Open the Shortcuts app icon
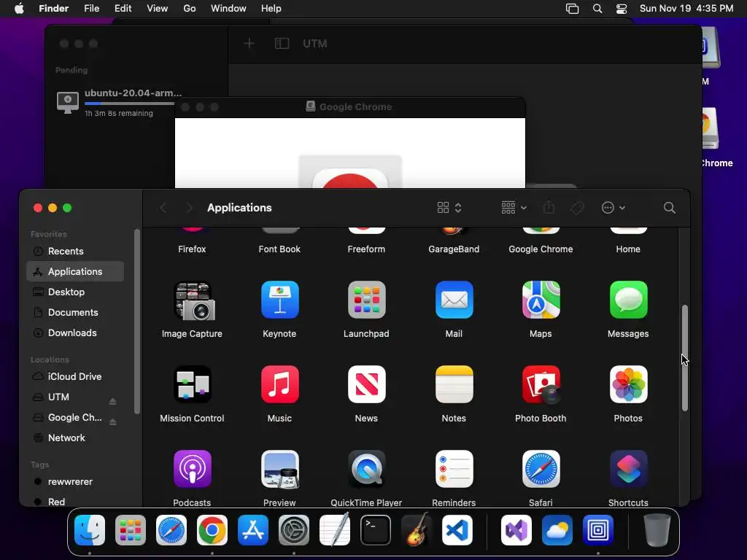747x560 pixels. 628,469
